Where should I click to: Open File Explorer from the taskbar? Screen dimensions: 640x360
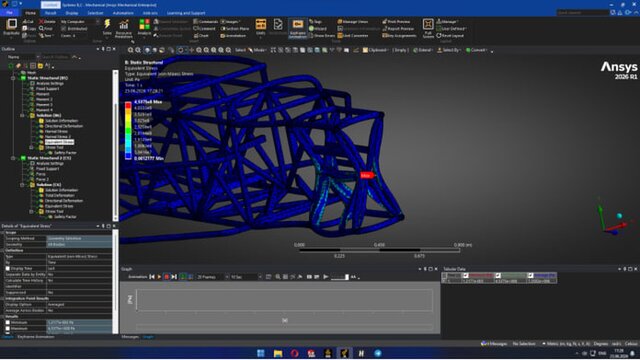click(x=278, y=353)
